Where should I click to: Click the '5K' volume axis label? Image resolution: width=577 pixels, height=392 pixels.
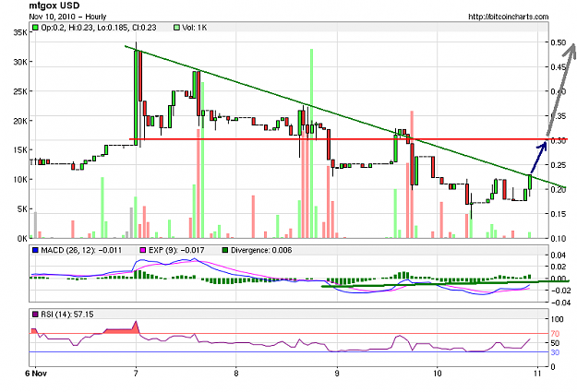tap(22, 208)
